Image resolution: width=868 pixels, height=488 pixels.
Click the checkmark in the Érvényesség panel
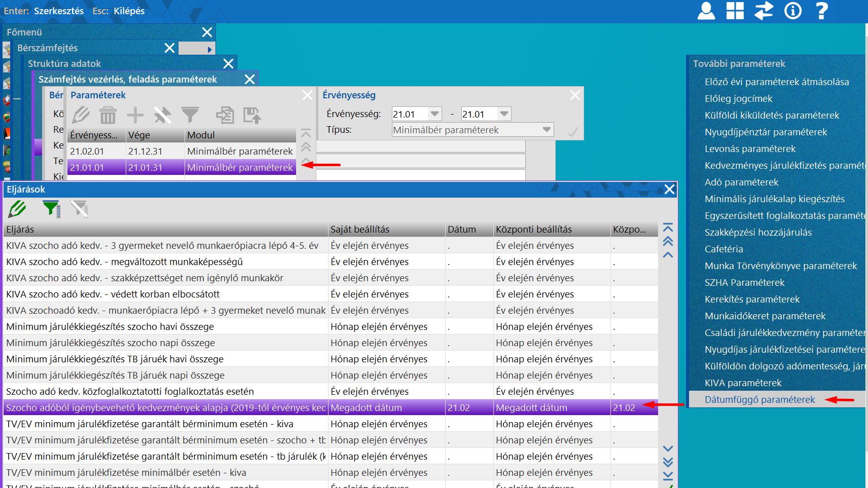(x=573, y=132)
